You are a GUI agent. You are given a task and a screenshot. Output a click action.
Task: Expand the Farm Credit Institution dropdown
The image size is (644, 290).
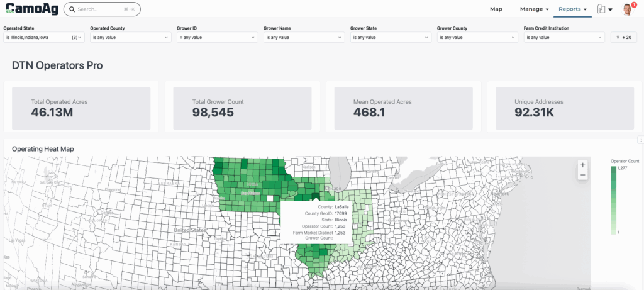[x=564, y=37]
